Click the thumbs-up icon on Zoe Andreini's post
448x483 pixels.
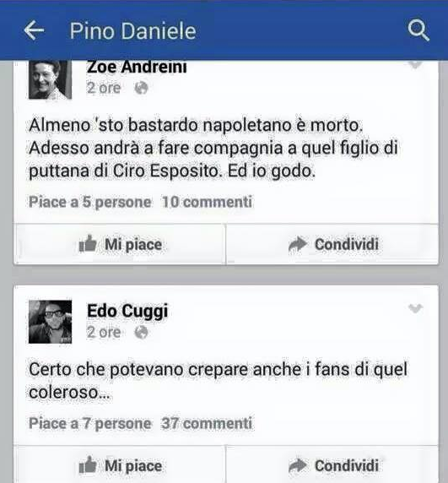point(88,244)
